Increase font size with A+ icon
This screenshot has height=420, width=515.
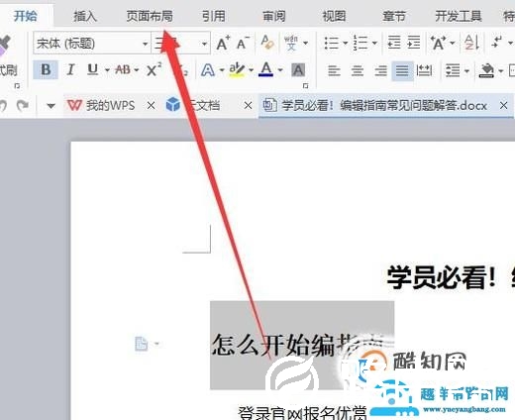click(x=223, y=43)
